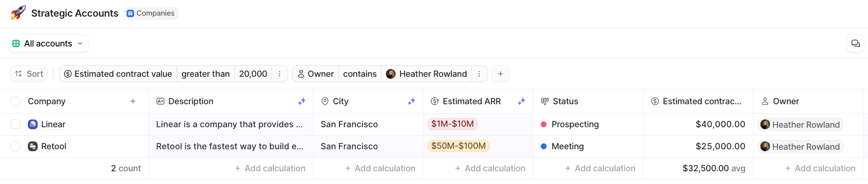Image resolution: width=868 pixels, height=184 pixels.
Task: Open the Linear company logo
Action: (x=33, y=124)
